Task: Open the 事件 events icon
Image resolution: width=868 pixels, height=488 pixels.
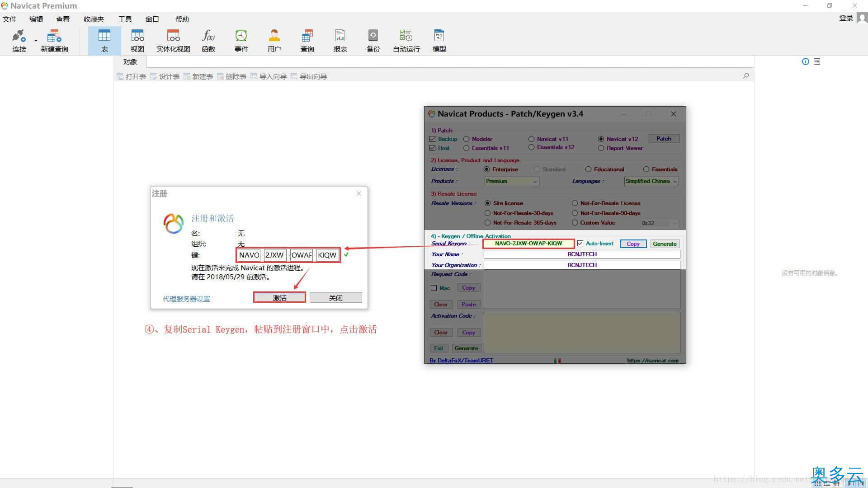Action: pos(241,41)
